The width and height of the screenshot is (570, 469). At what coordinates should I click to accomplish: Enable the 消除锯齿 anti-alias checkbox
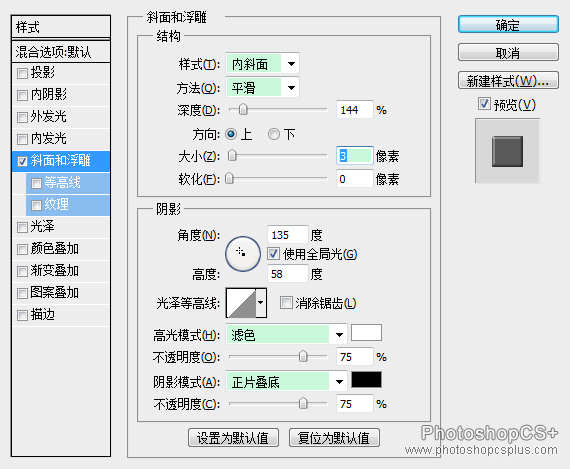(x=286, y=302)
